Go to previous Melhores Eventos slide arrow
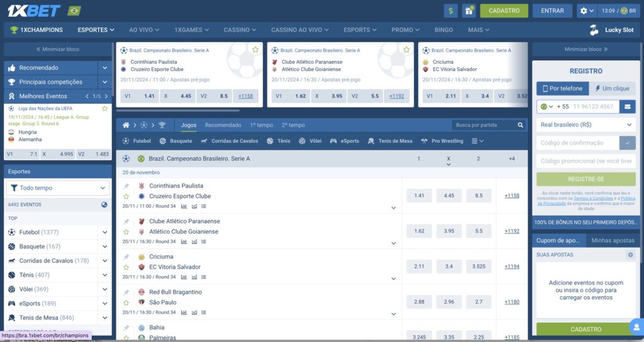 pyautogui.click(x=87, y=96)
